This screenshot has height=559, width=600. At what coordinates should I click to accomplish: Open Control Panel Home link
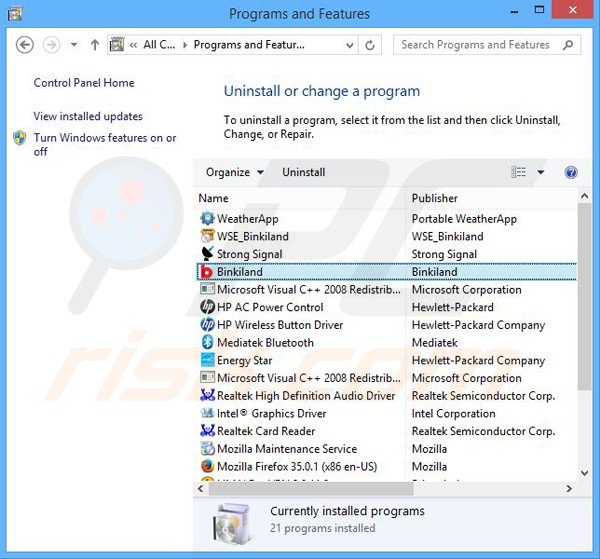84,83
